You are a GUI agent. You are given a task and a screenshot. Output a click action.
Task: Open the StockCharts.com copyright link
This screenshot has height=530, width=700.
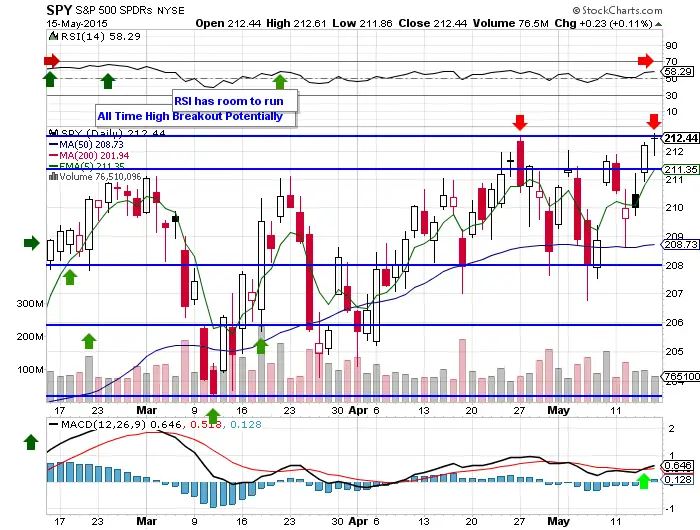coord(617,10)
